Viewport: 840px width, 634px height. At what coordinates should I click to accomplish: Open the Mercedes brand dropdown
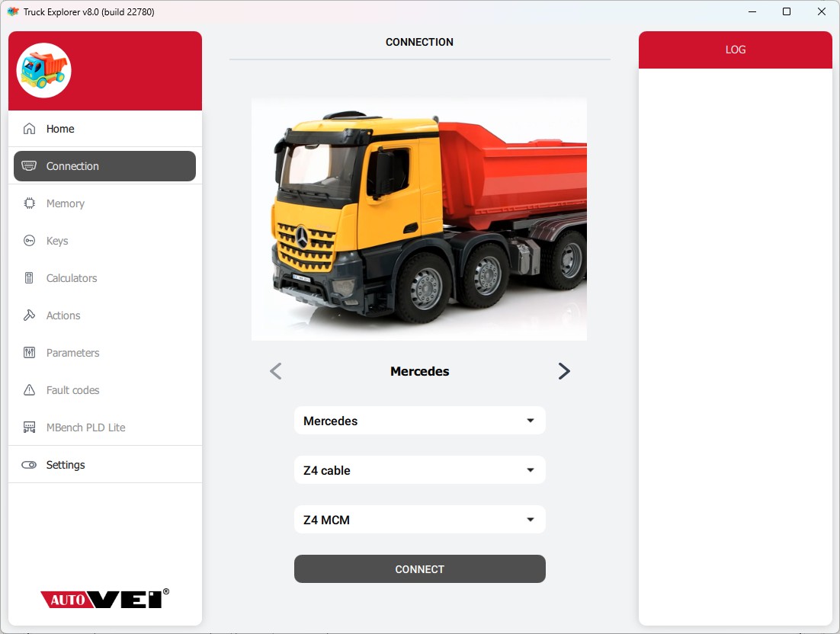click(419, 420)
